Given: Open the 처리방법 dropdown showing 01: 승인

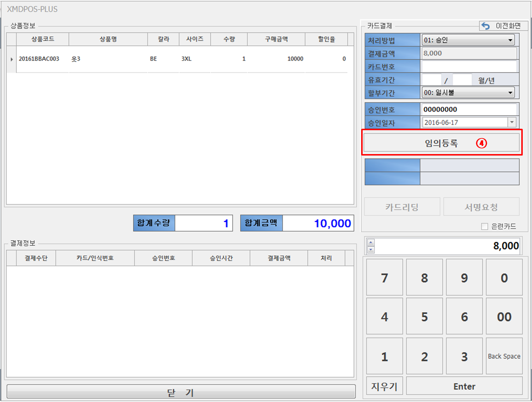Looking at the screenshot, I should coord(468,40).
